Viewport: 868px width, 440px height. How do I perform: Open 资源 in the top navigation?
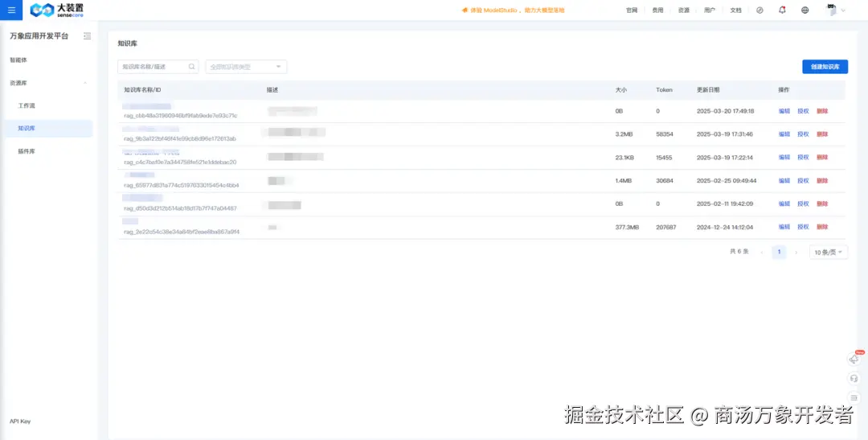tap(684, 10)
